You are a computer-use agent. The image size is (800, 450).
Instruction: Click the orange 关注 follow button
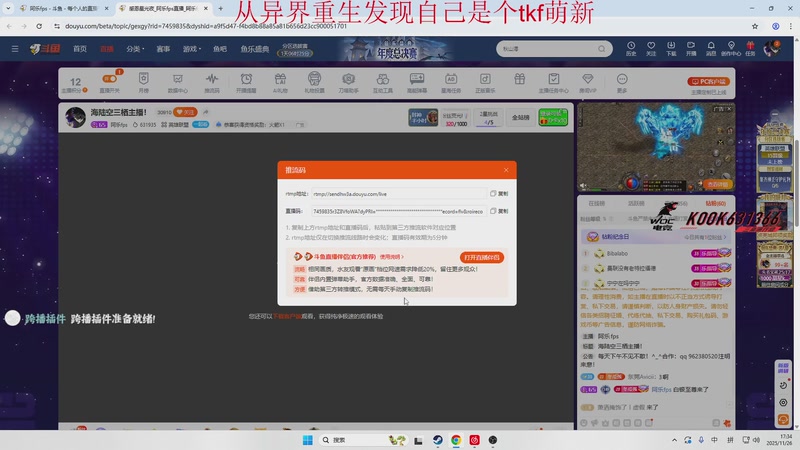185,112
